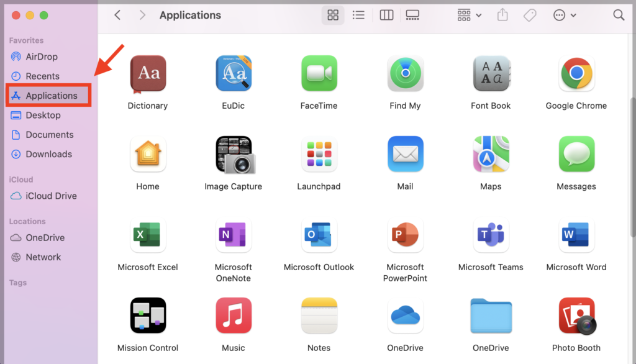Open the Microsoft Teams app

click(491, 235)
